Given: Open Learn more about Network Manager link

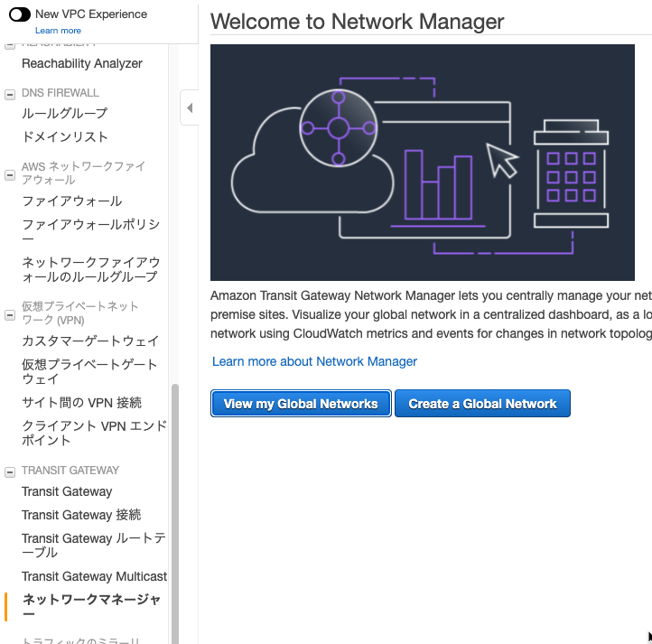Looking at the screenshot, I should (314, 361).
